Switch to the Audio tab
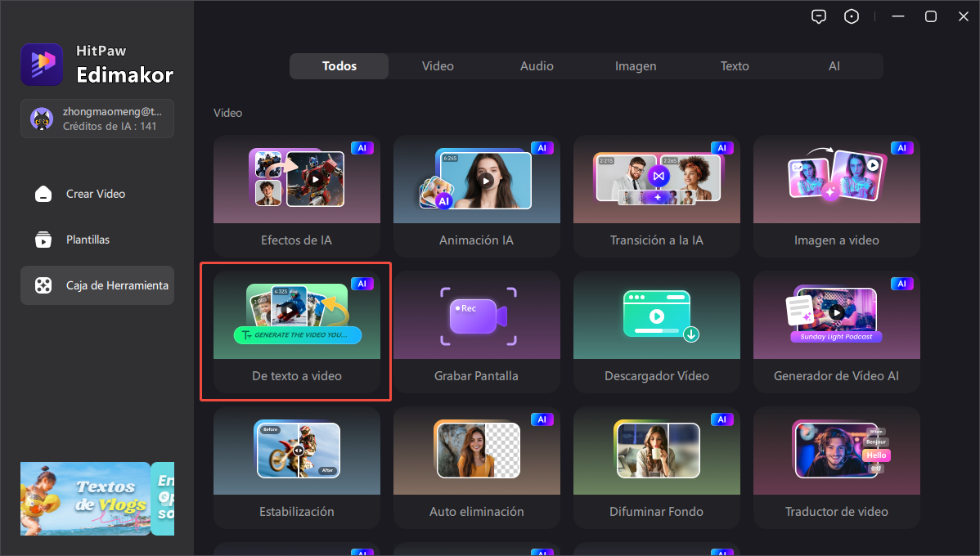The height and width of the screenshot is (556, 980). pos(537,66)
